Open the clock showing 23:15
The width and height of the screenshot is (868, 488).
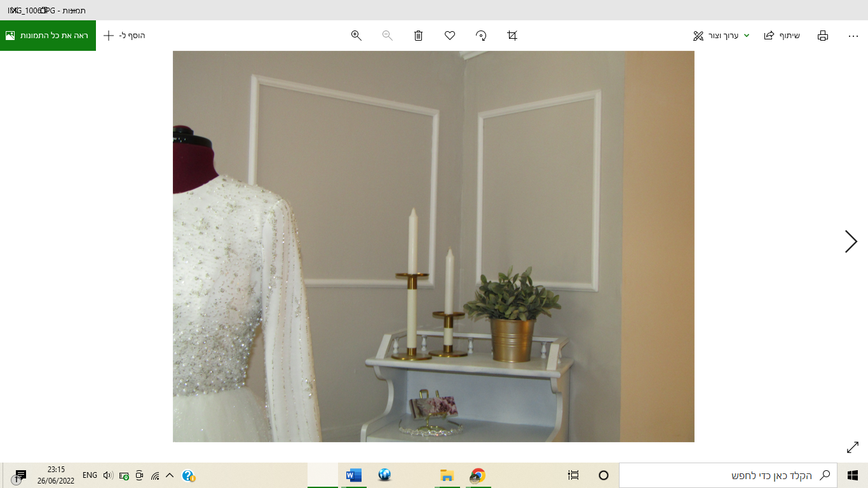click(56, 475)
